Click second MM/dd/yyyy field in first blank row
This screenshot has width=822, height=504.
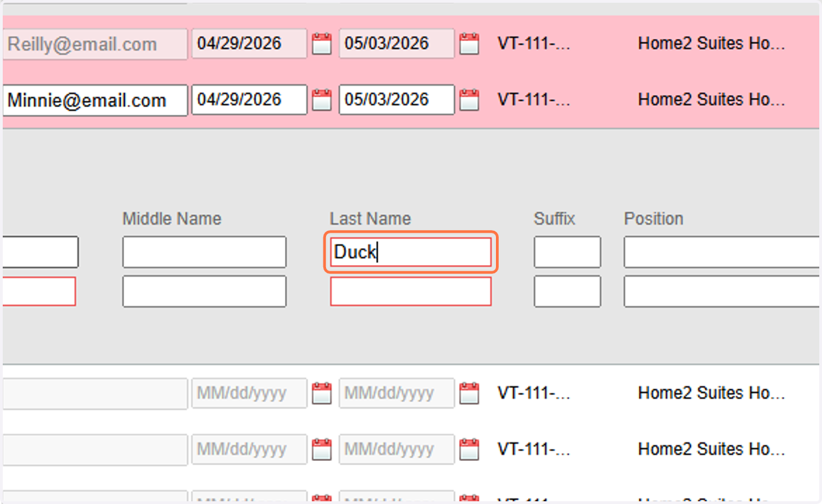click(x=397, y=393)
